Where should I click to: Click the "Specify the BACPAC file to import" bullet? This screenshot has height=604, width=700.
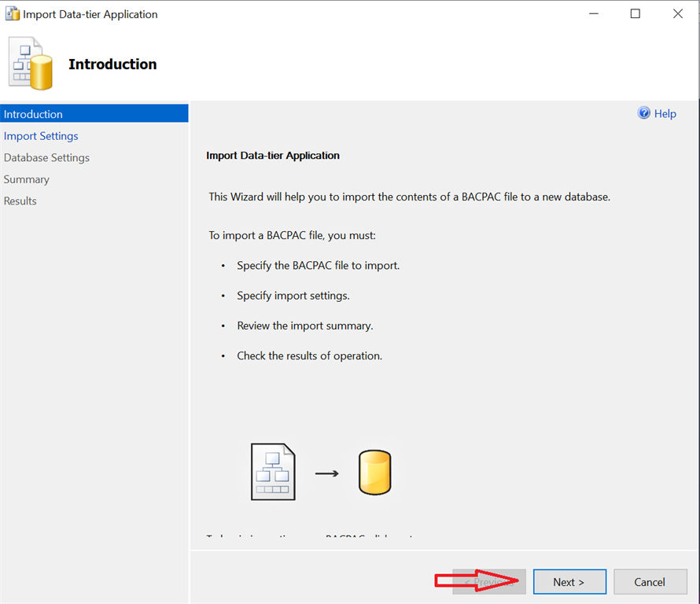coord(318,266)
